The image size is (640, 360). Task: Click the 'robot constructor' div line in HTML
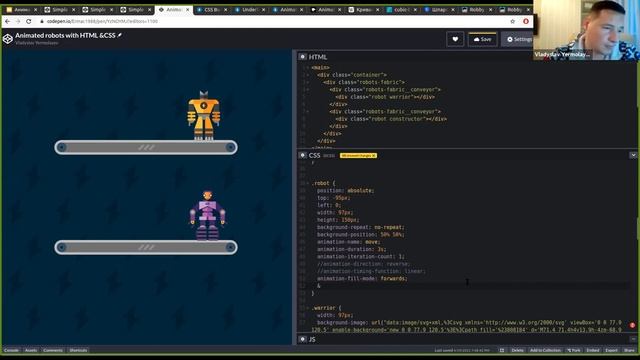coord(391,119)
